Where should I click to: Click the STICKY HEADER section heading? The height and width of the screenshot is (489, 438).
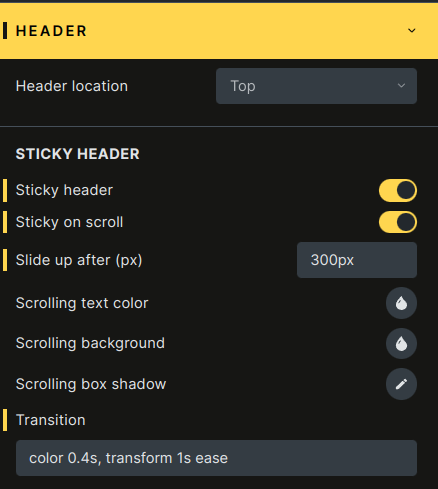[78, 154]
